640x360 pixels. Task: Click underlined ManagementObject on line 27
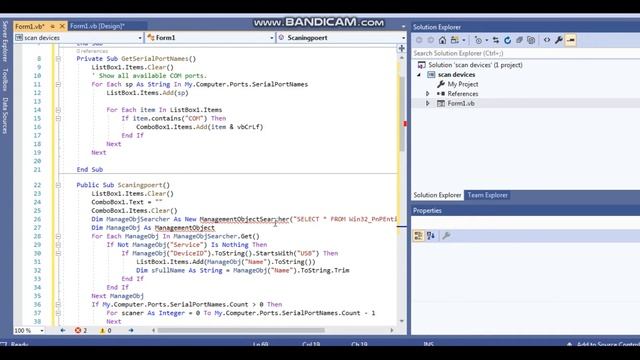coord(184,228)
